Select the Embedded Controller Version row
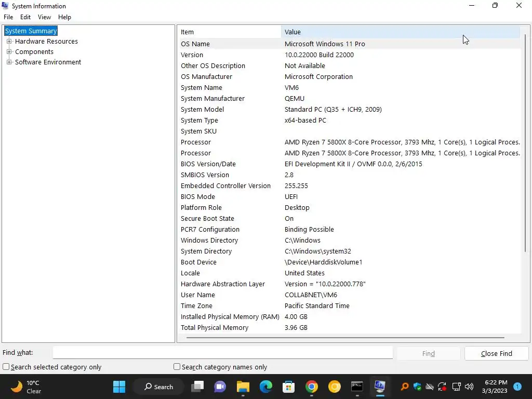The width and height of the screenshot is (532, 399). pyautogui.click(x=349, y=185)
